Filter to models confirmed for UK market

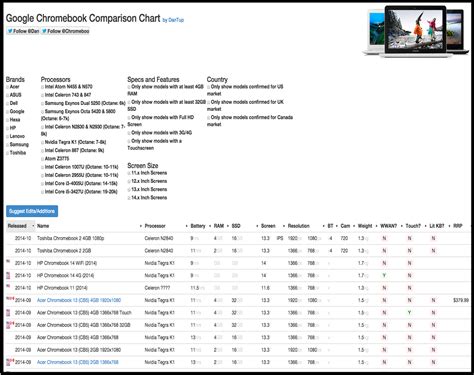pos(208,102)
